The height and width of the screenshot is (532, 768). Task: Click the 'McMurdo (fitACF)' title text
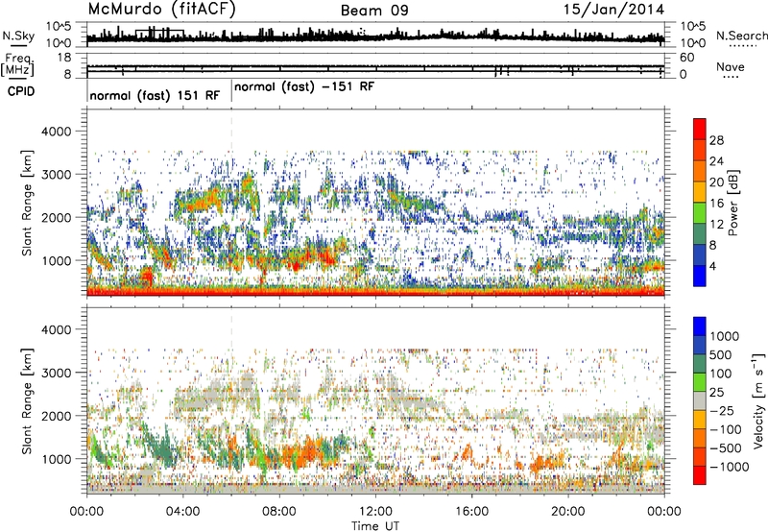[161, 9]
